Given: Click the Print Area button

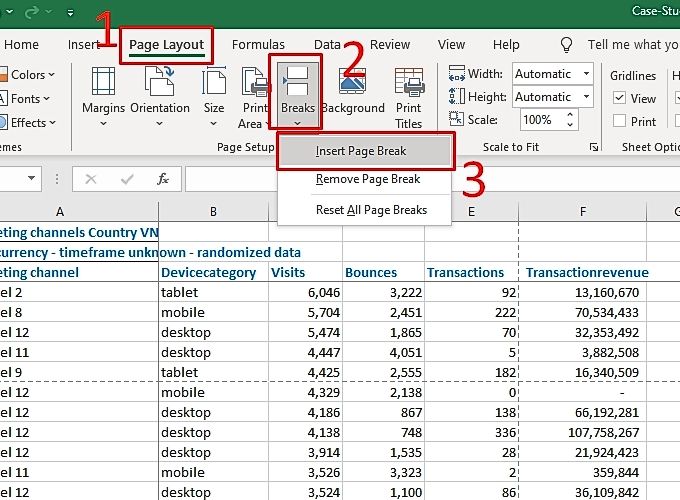Looking at the screenshot, I should tap(254, 98).
